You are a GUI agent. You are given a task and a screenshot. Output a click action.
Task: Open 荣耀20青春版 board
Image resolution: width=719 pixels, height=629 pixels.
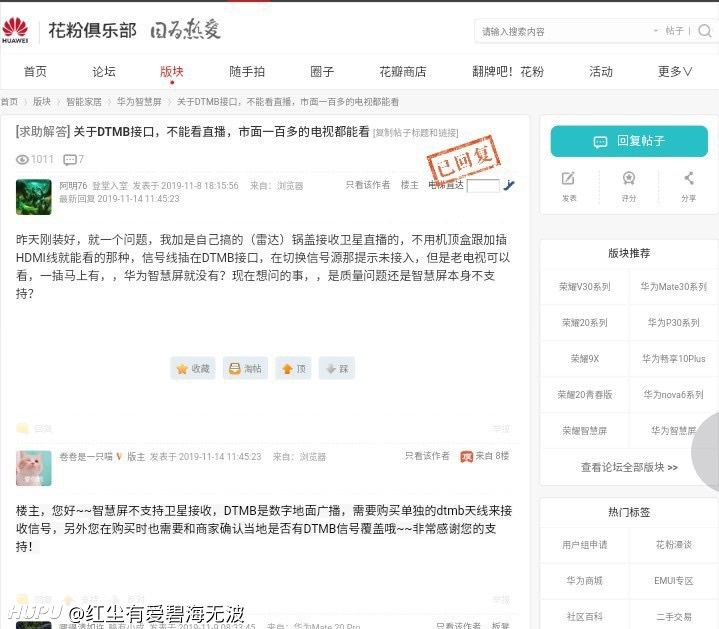pos(584,395)
